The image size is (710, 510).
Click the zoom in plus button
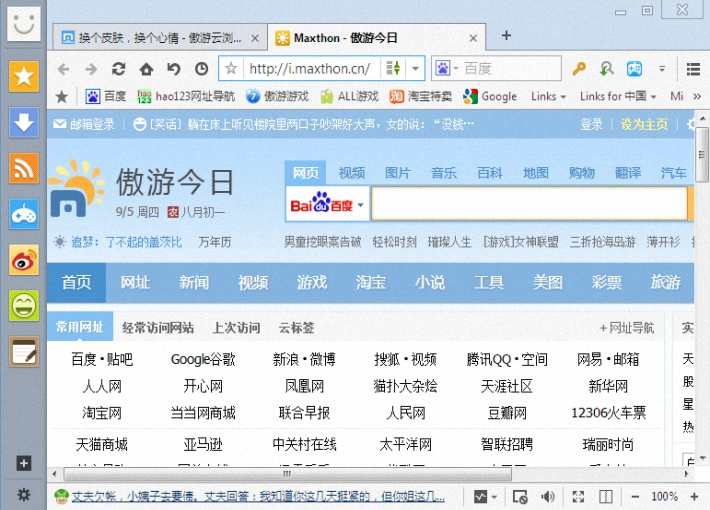click(x=694, y=497)
